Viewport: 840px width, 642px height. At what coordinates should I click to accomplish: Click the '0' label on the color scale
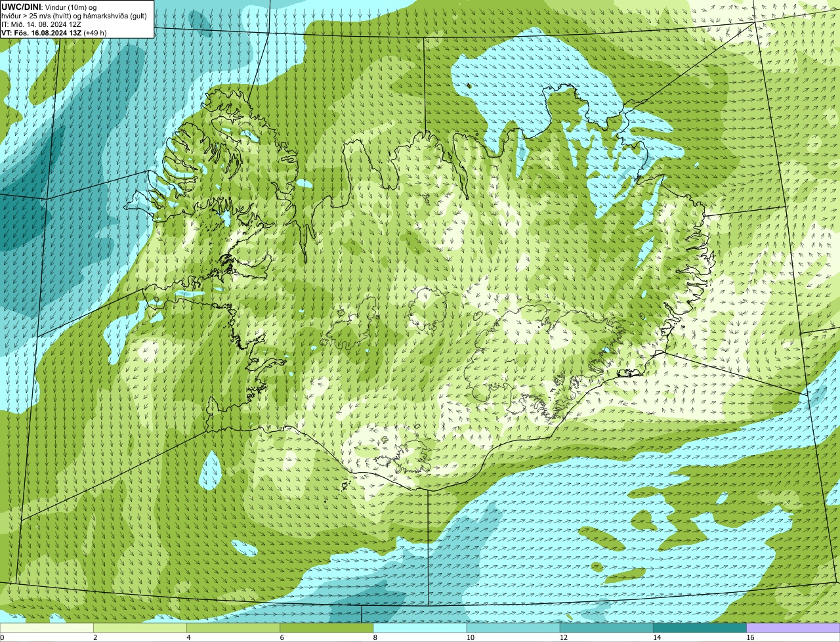tap(2, 637)
